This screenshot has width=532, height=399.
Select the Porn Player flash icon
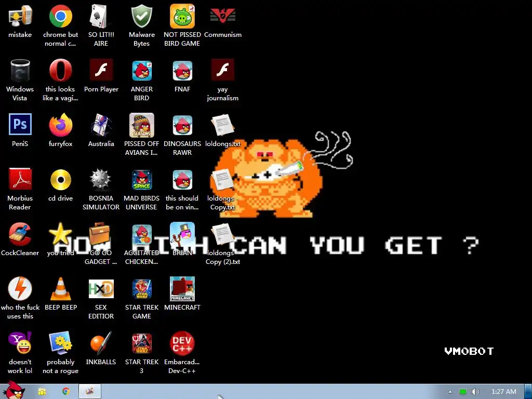[101, 70]
